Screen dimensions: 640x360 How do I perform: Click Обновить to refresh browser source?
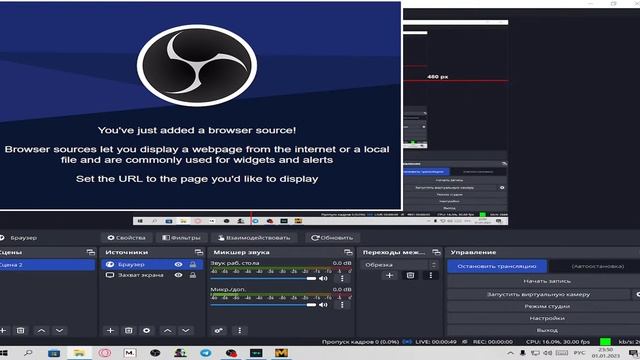coord(332,238)
